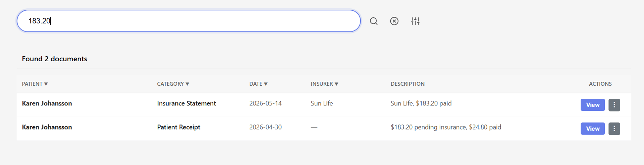This screenshot has width=644, height=165.
Task: Select Karen Johansson in the Patient Receipt row
Action: [x=47, y=127]
